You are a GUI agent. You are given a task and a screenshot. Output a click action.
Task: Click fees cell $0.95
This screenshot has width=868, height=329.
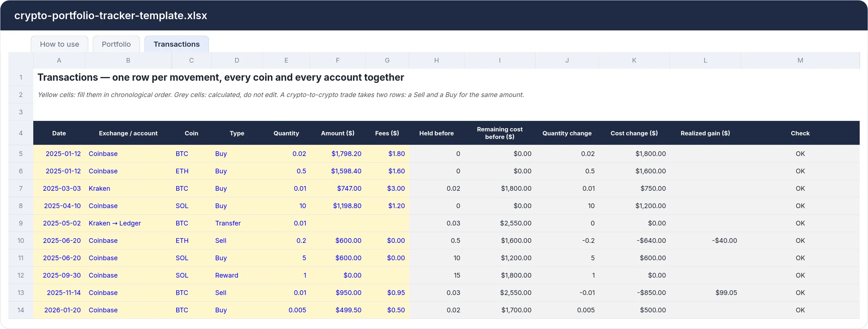(387, 293)
